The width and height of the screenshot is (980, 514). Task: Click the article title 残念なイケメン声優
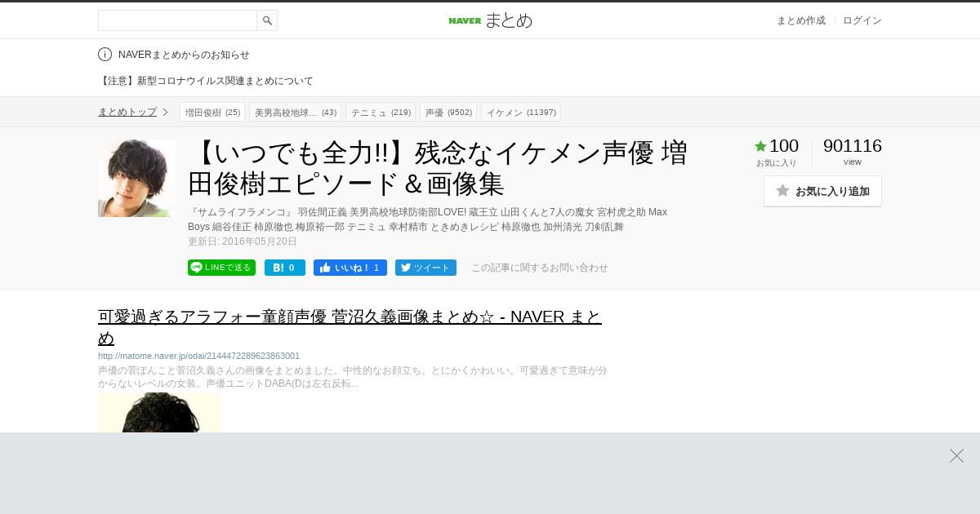click(x=438, y=168)
